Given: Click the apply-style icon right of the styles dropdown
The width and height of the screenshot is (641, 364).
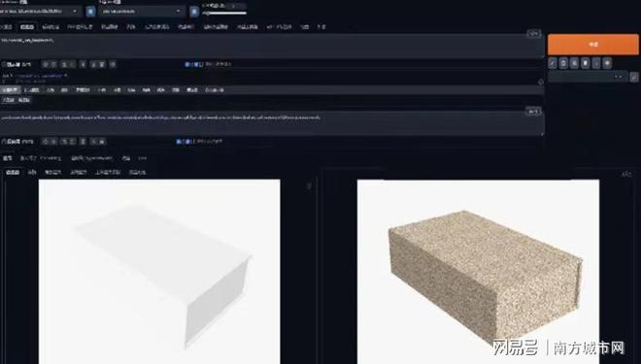Looking at the screenshot, I should point(634,77).
